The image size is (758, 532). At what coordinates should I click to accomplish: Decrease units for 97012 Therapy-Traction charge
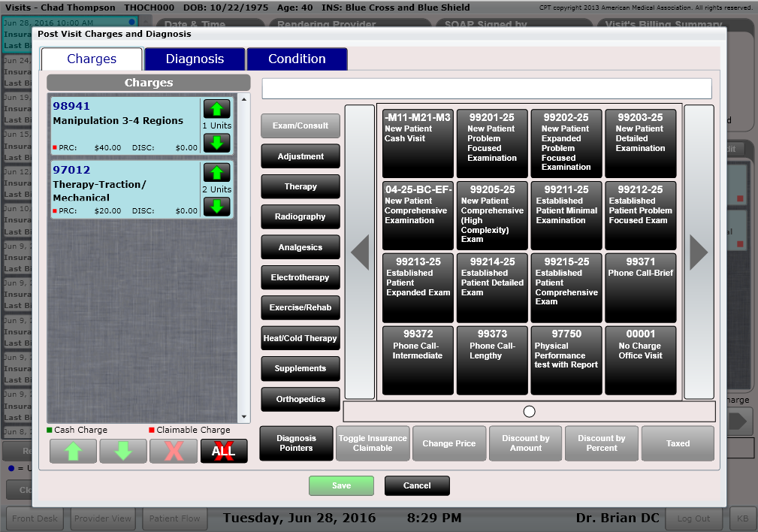(216, 207)
